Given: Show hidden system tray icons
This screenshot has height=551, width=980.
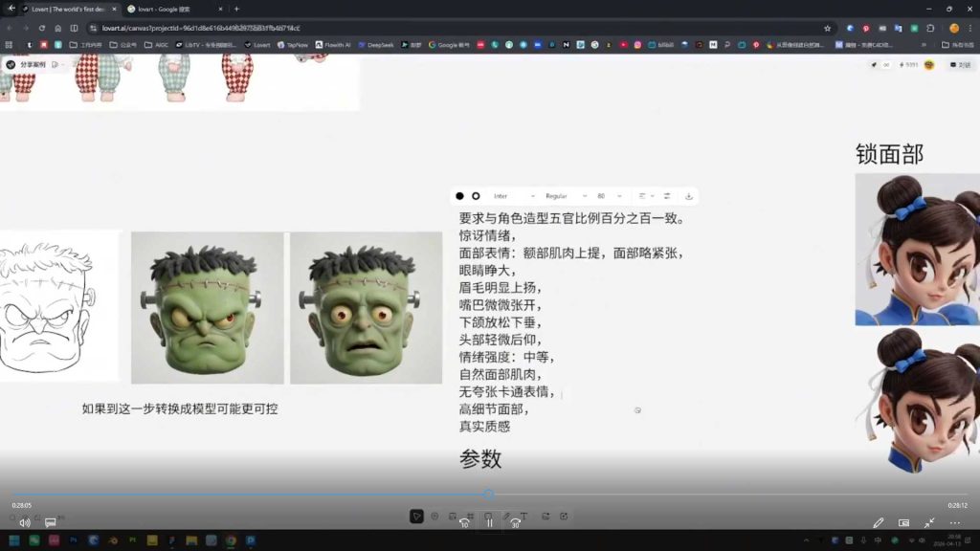Looking at the screenshot, I should coord(806,540).
